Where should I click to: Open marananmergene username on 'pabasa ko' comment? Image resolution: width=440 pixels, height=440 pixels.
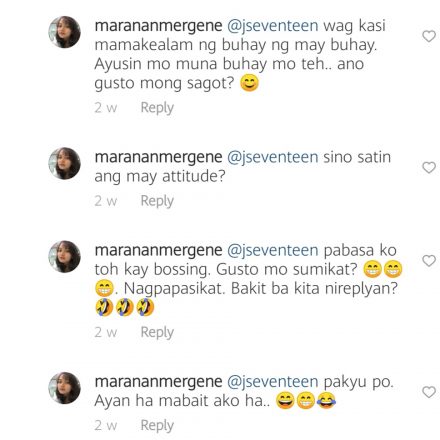(158, 251)
